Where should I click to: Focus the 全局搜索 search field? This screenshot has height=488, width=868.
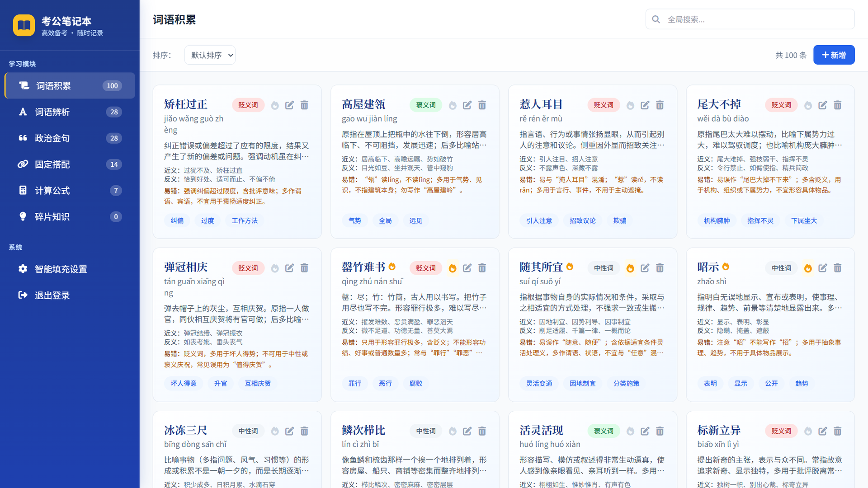(750, 19)
